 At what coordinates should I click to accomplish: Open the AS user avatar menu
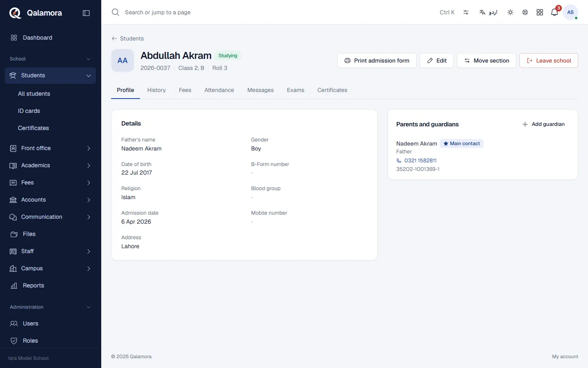tap(570, 12)
